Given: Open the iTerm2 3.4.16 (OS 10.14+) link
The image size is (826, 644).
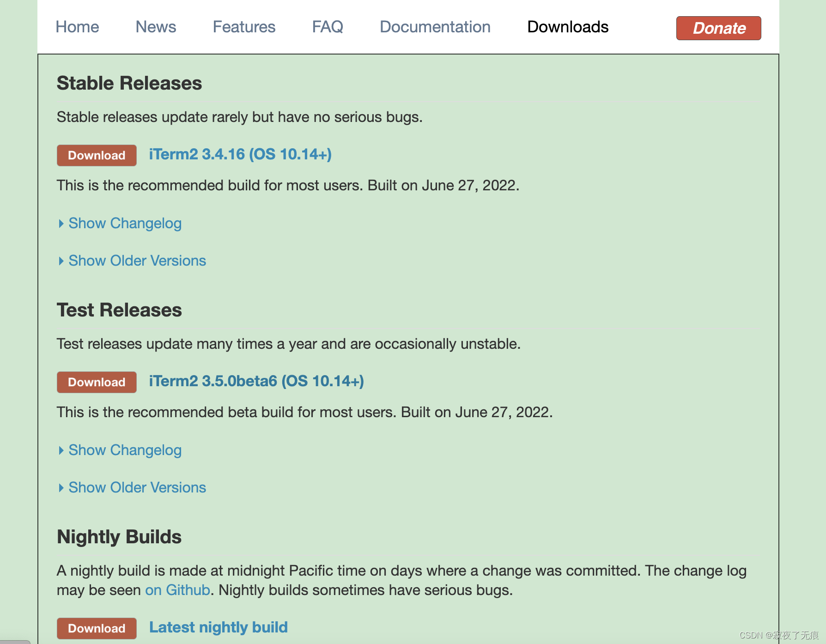Looking at the screenshot, I should (x=240, y=154).
